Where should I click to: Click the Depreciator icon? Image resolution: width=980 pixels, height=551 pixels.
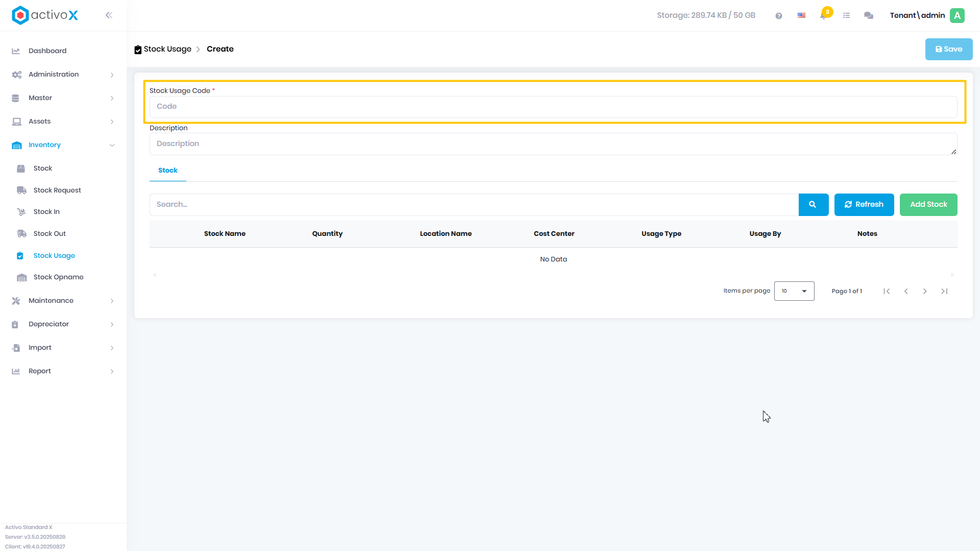15,324
